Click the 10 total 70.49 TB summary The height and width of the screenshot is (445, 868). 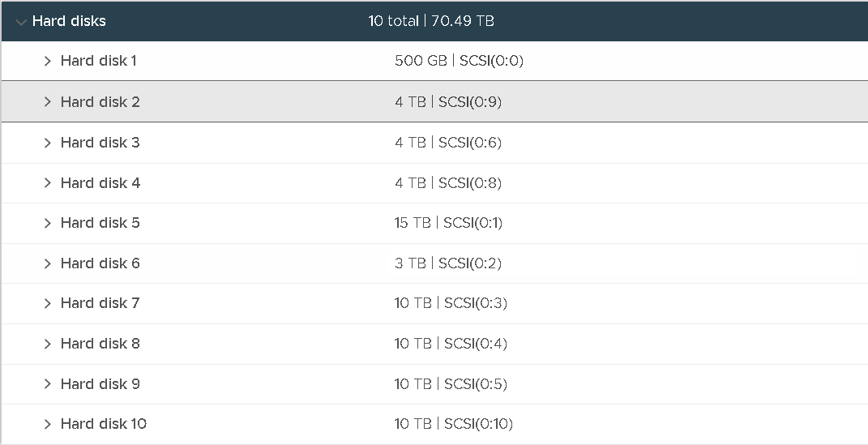[431, 21]
